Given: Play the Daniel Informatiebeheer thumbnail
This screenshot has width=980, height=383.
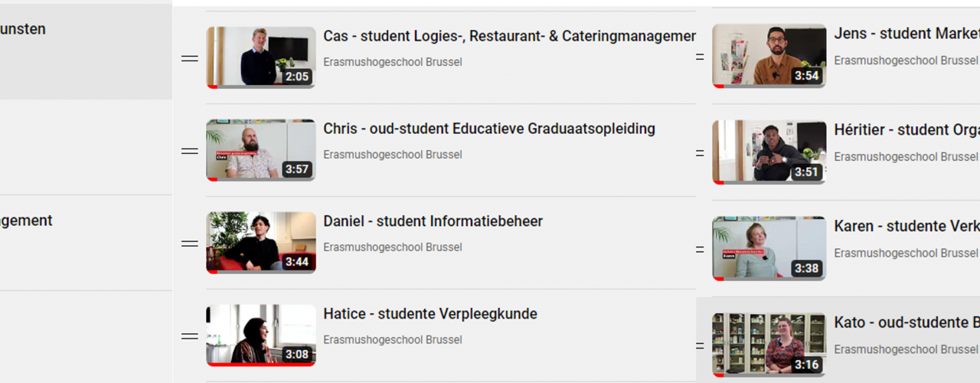Looking at the screenshot, I should tap(260, 243).
